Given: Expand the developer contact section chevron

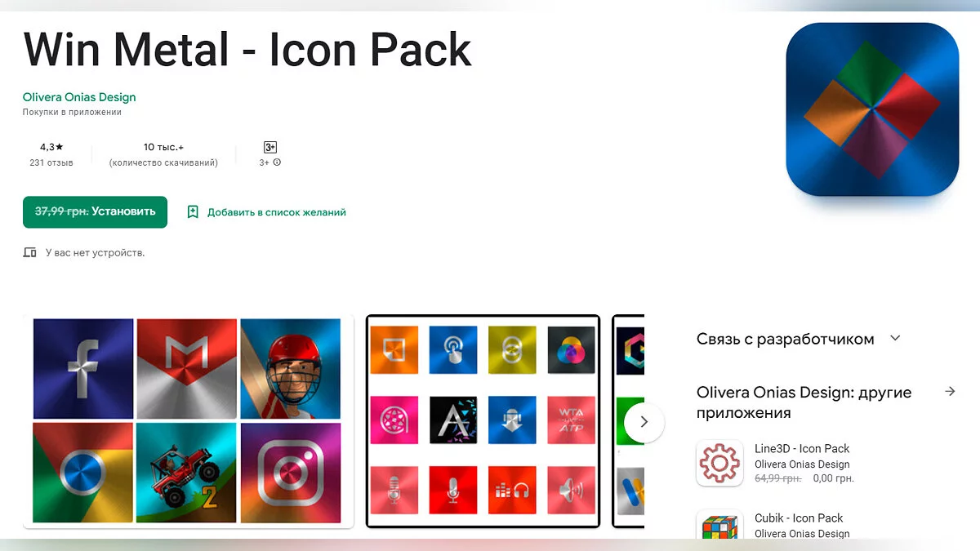Looking at the screenshot, I should (895, 338).
